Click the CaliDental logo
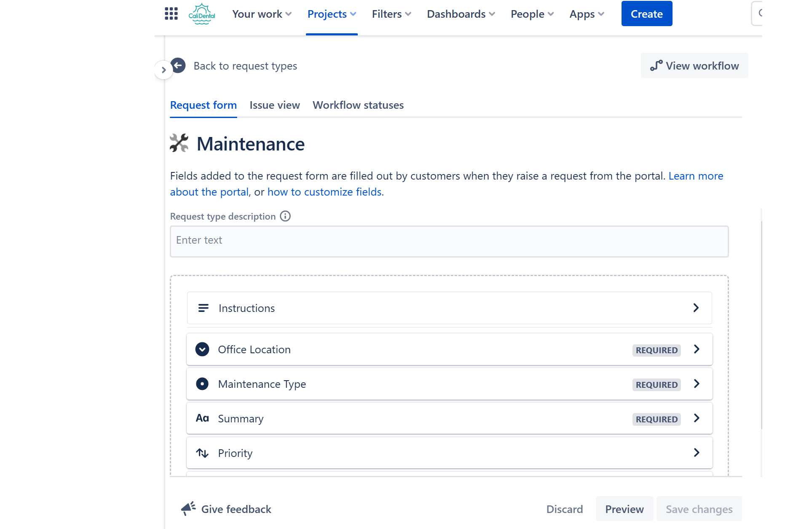The width and height of the screenshot is (812, 529). pos(202,13)
